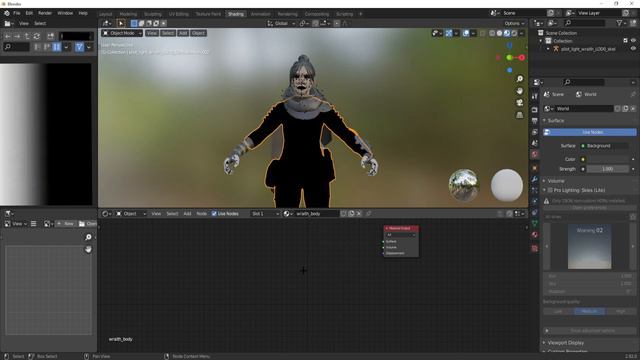Hide the wraith object with eye icon
The height and width of the screenshot is (360, 640).
point(633,49)
